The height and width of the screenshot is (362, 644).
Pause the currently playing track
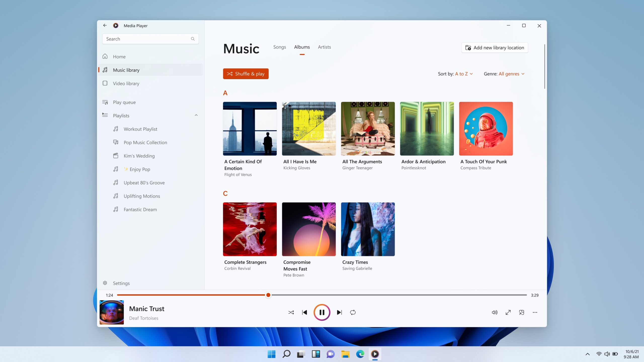coord(321,312)
